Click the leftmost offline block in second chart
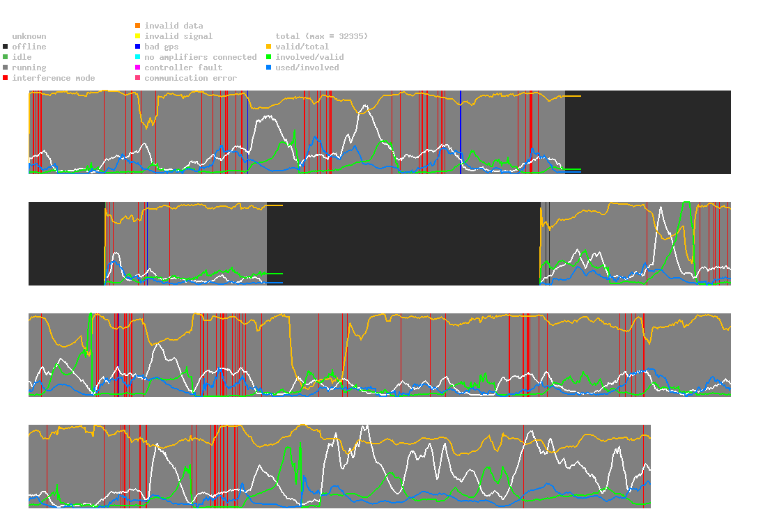 pos(67,244)
